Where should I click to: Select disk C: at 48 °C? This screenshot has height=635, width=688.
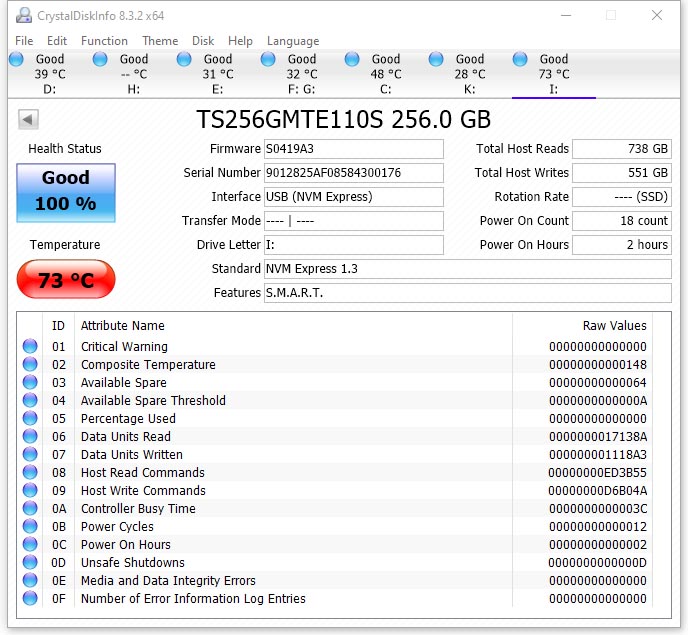click(x=386, y=74)
